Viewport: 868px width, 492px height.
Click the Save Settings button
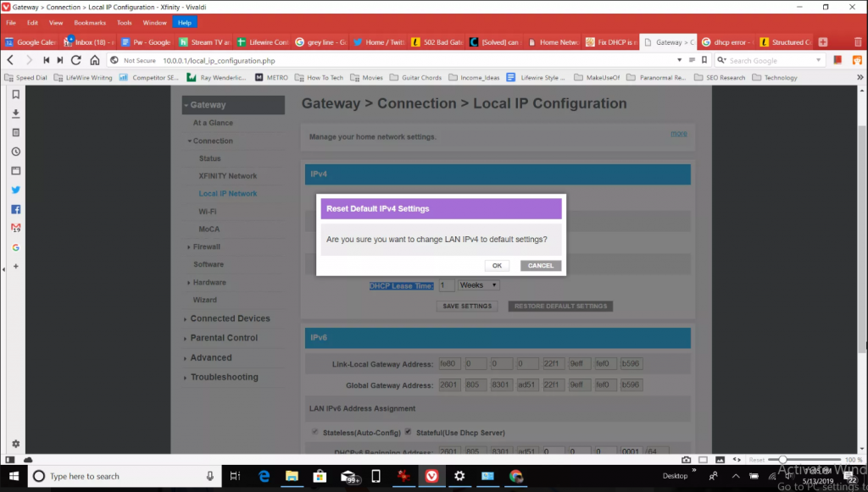coord(467,307)
